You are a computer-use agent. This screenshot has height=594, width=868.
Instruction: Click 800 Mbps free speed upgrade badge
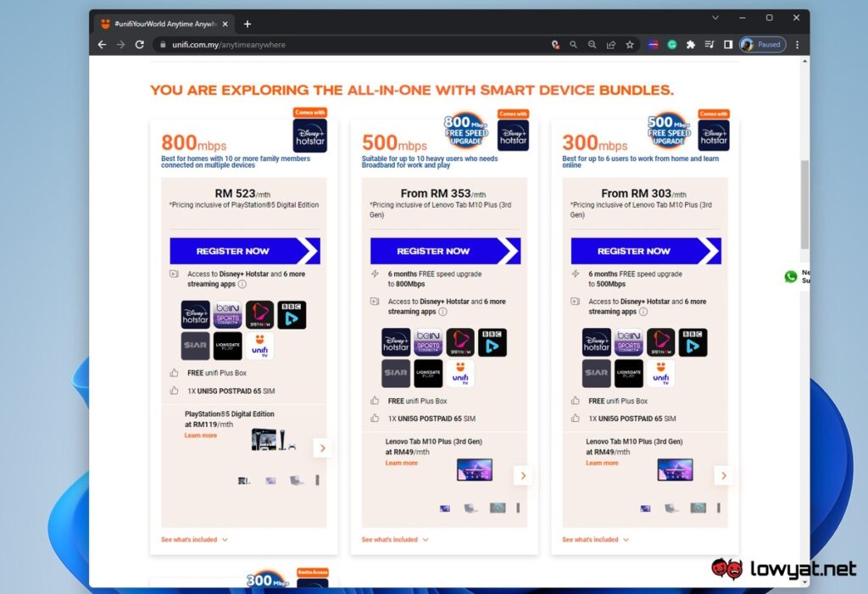coord(466,130)
